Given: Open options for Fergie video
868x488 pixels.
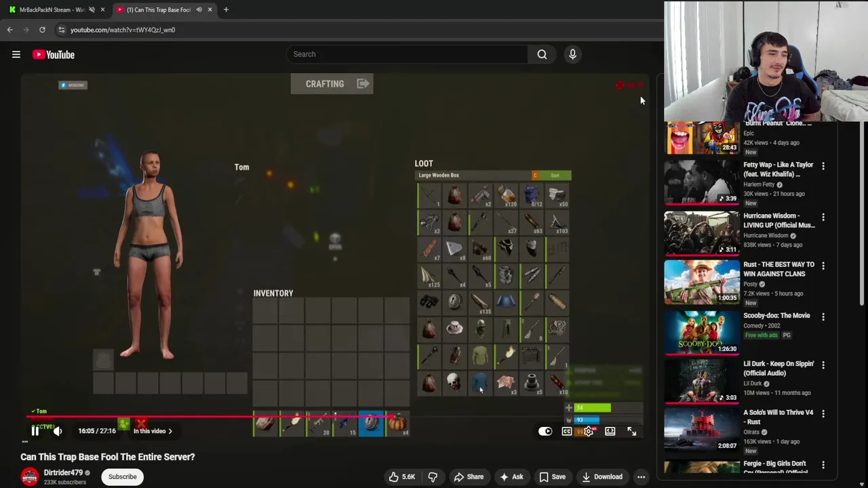Looking at the screenshot, I should [823, 465].
